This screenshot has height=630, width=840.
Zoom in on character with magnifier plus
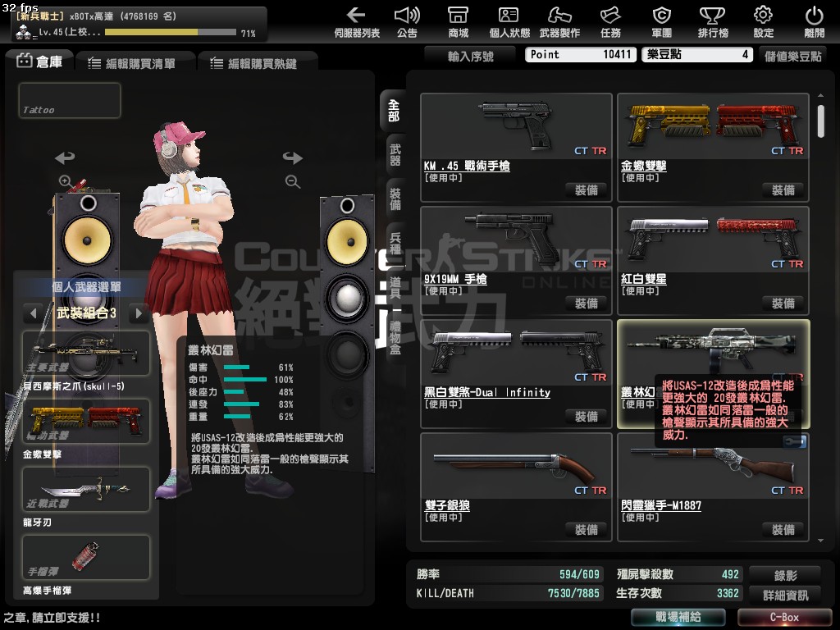pyautogui.click(x=66, y=181)
